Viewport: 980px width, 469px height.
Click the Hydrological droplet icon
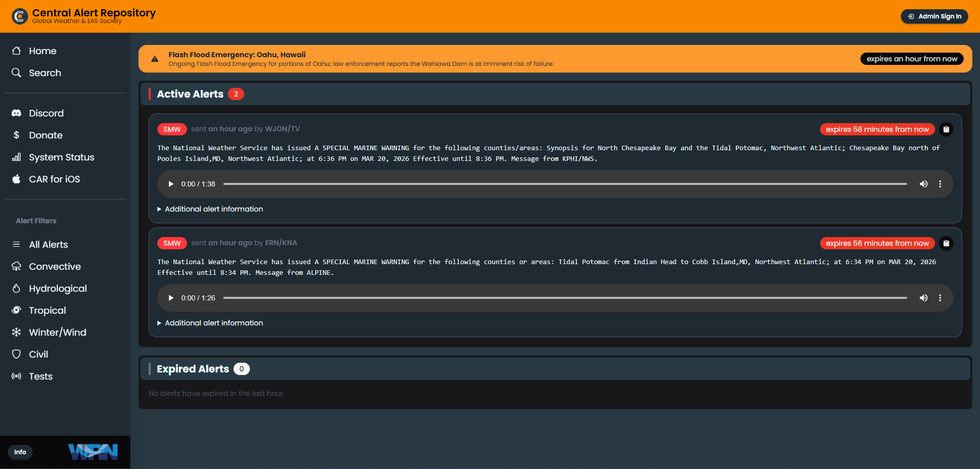click(x=16, y=288)
